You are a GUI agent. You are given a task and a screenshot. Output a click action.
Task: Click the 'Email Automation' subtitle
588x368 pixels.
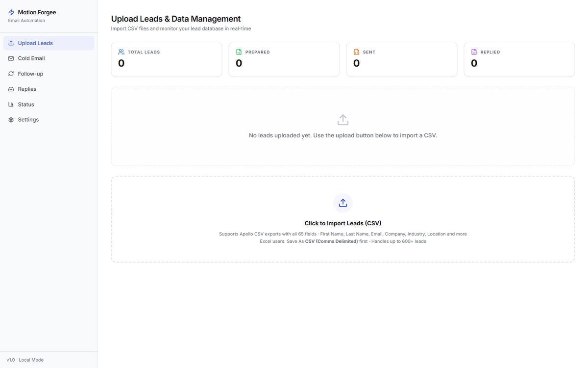[x=26, y=21]
